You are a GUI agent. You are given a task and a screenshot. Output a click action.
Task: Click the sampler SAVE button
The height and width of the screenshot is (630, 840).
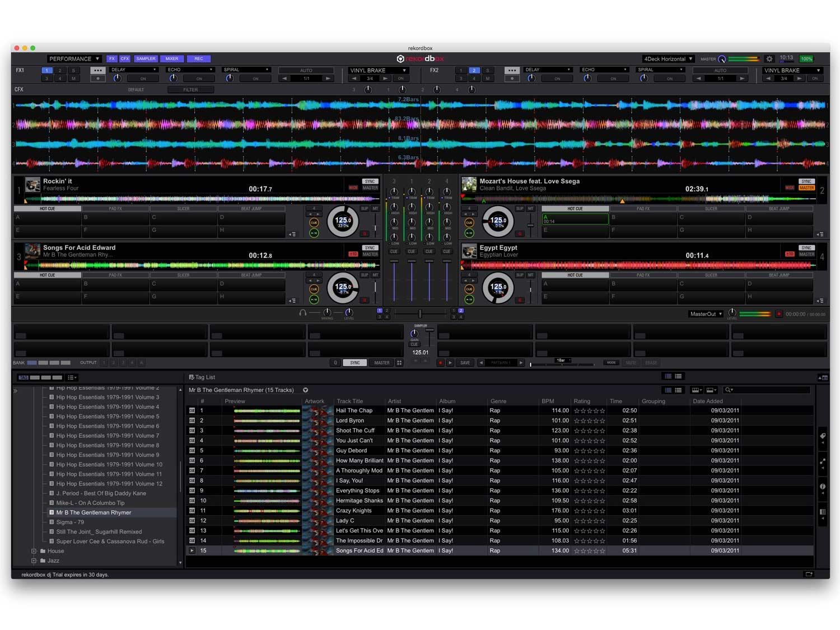pyautogui.click(x=465, y=363)
